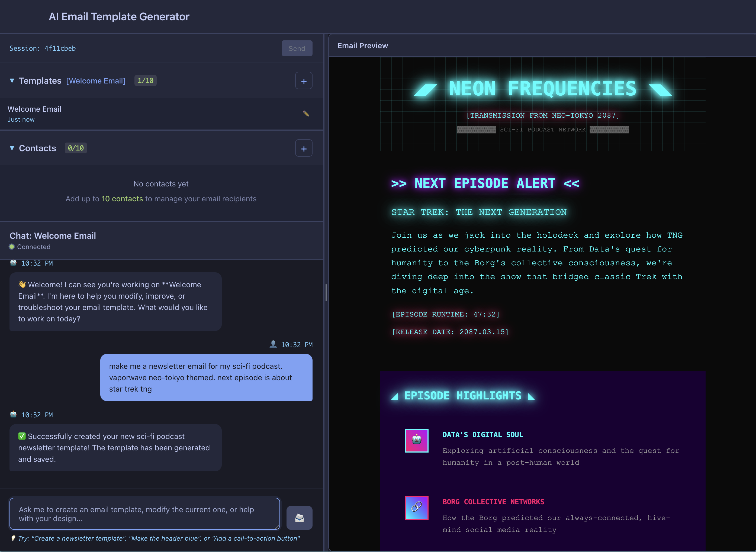The height and width of the screenshot is (552, 756).
Task: Click the green Connected status indicator
Action: (x=12, y=247)
